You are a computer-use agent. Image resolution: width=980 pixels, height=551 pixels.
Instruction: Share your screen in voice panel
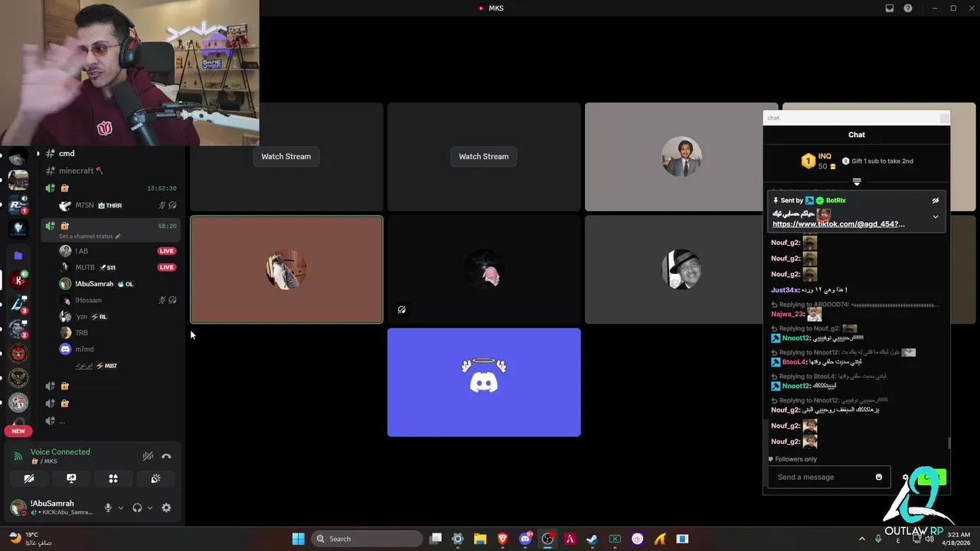tap(71, 478)
